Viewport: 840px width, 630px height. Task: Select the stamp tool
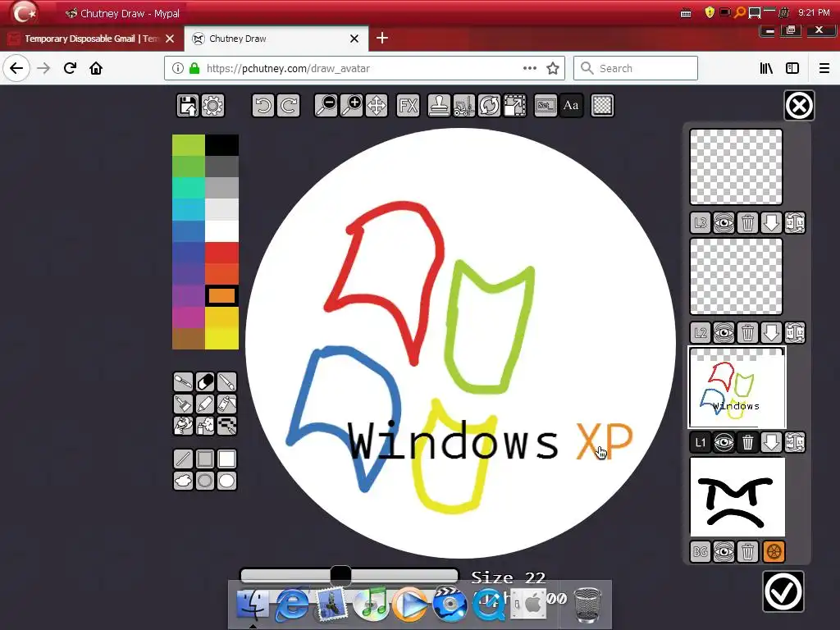(439, 106)
